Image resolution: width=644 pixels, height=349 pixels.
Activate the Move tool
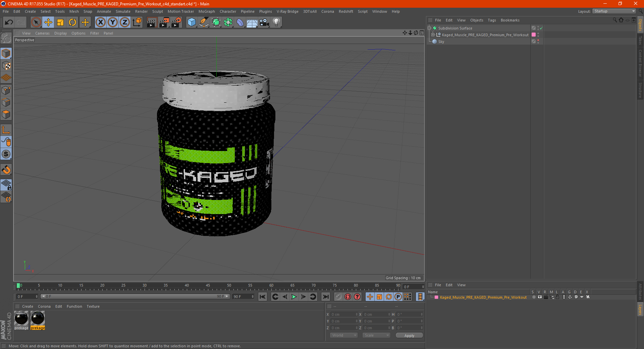pyautogui.click(x=48, y=22)
